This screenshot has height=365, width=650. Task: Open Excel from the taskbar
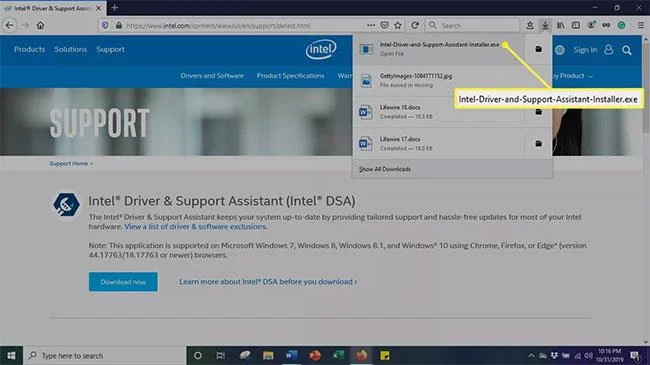pyautogui.click(x=338, y=355)
